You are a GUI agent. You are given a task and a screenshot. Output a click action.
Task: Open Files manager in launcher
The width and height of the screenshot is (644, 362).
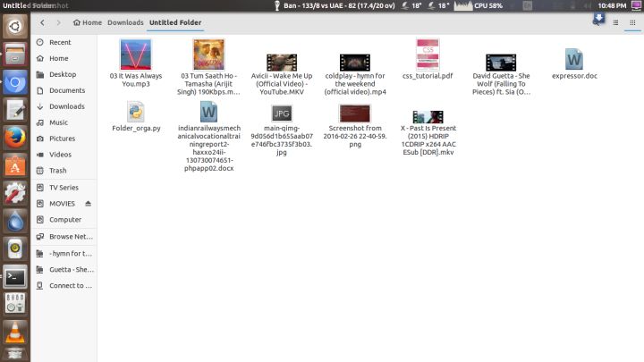click(x=15, y=55)
